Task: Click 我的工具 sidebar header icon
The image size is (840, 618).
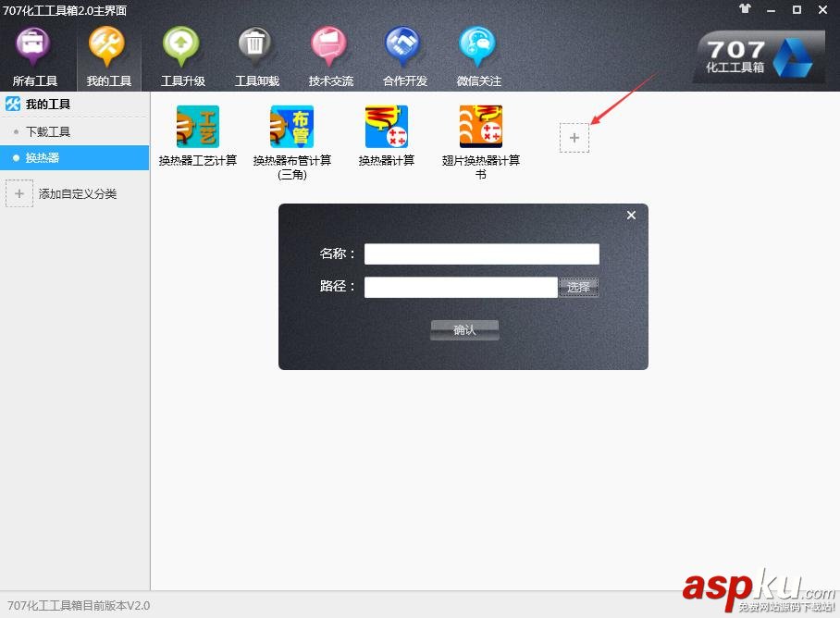Action: 13,104
